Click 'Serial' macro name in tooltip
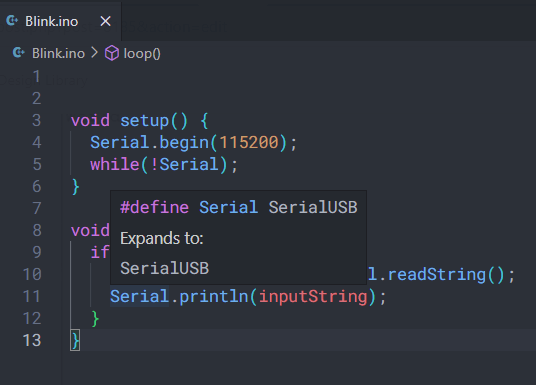Viewport: 536px width, 385px height. pyautogui.click(x=228, y=208)
